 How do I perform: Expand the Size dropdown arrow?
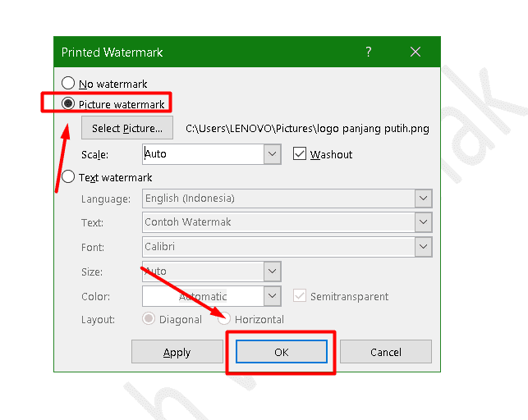click(273, 271)
